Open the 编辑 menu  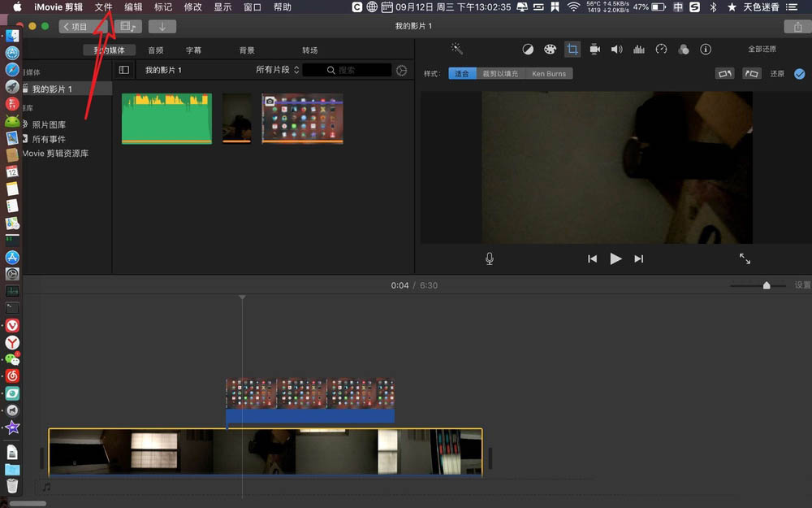134,7
